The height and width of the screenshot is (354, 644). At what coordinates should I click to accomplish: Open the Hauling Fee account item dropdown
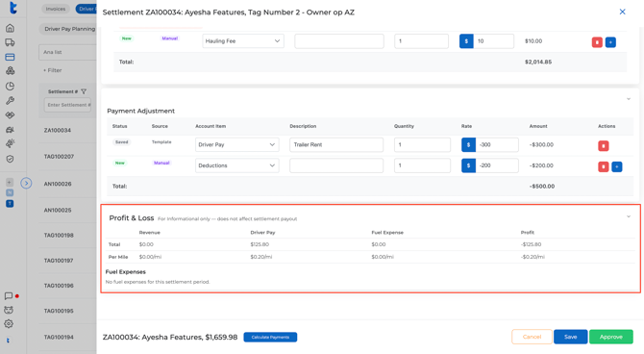243,41
